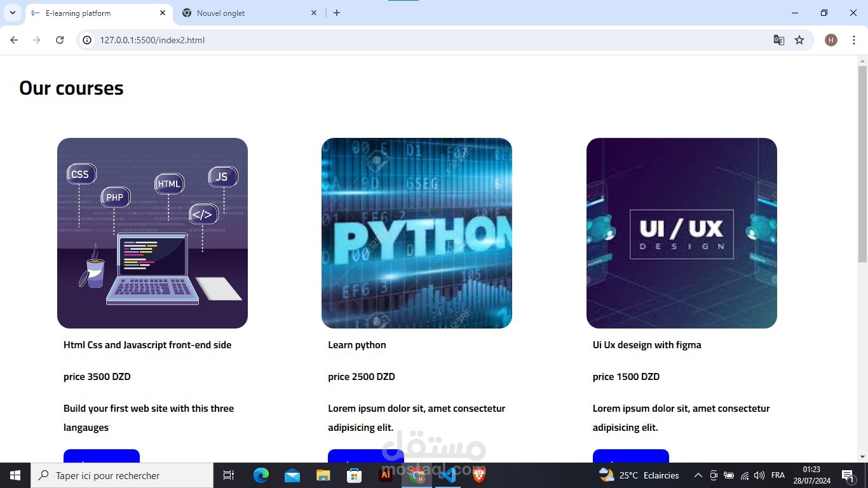Click the 'price 3500 DZD' text

[x=97, y=377]
